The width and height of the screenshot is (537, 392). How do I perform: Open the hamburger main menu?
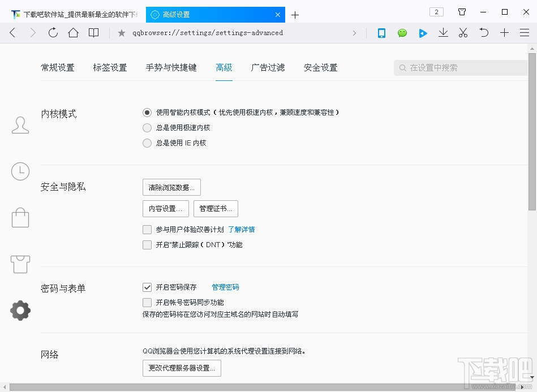pyautogui.click(x=524, y=33)
